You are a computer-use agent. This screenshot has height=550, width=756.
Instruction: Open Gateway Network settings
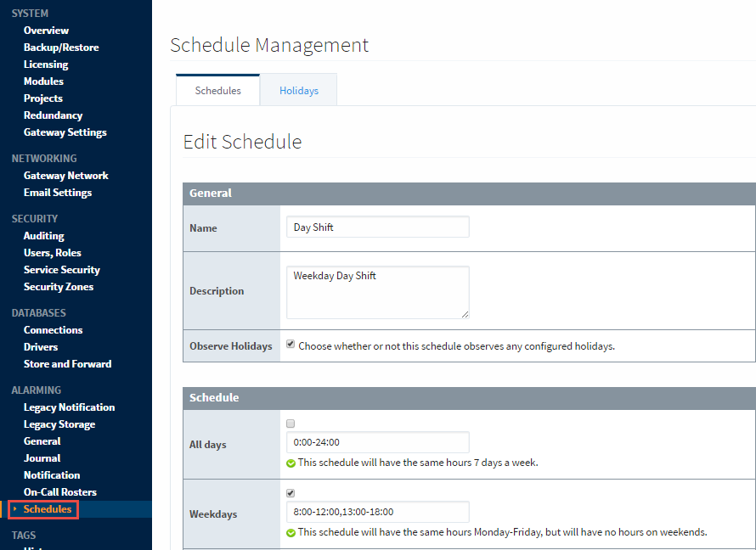(65, 175)
